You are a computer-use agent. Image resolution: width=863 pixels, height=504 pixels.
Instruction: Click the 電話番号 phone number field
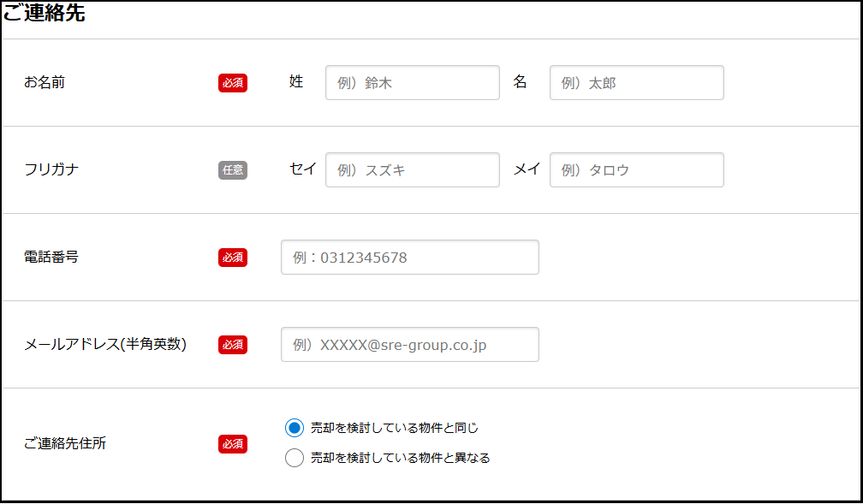[x=409, y=258]
